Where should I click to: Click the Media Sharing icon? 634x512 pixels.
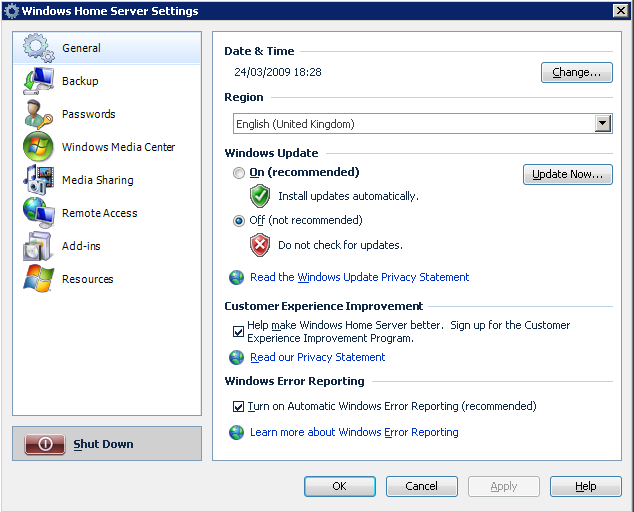click(x=38, y=180)
